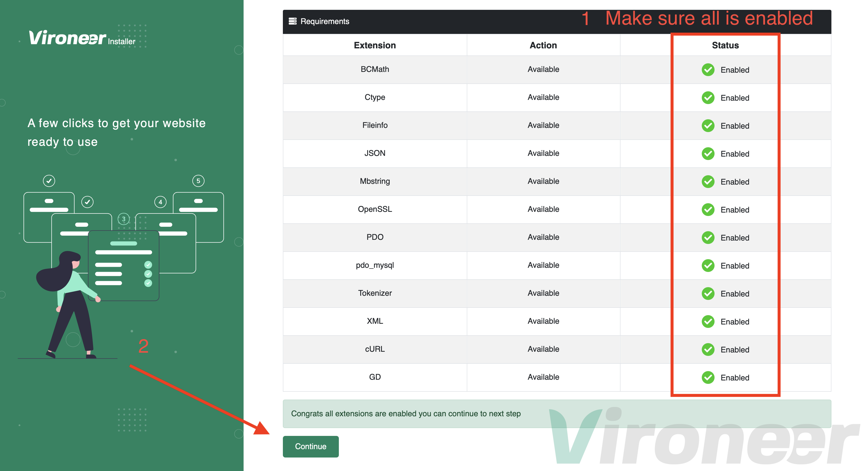
Task: Click Available in the Fileinfo row
Action: click(x=543, y=125)
